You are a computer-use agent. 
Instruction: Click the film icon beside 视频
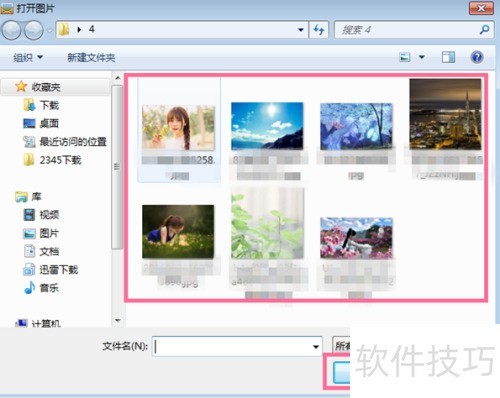click(29, 215)
